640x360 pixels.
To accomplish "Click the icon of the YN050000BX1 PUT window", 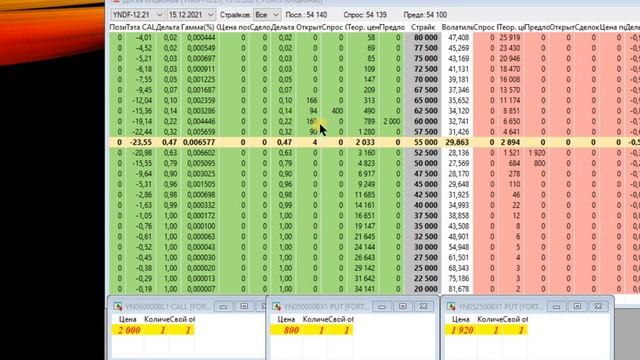I will pyautogui.click(x=276, y=306).
